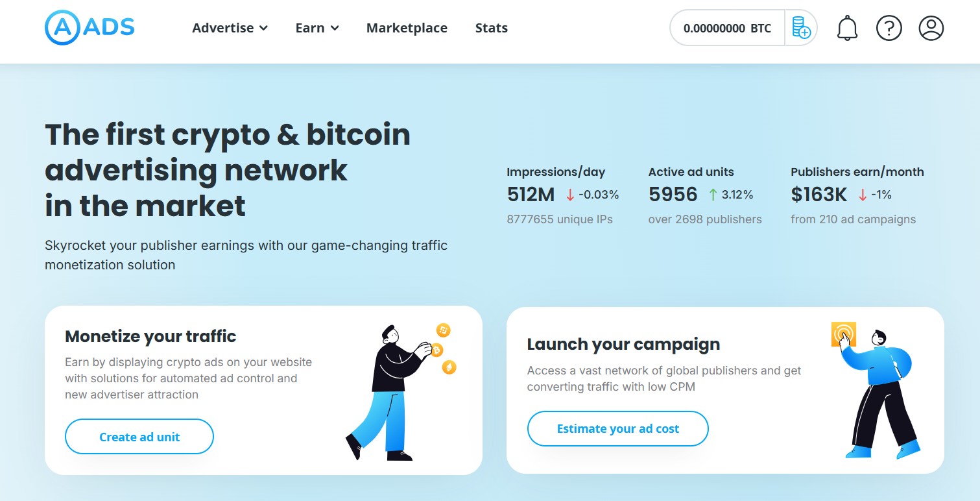Open the Marketplace page
Viewport: 980px width, 501px height.
point(407,28)
